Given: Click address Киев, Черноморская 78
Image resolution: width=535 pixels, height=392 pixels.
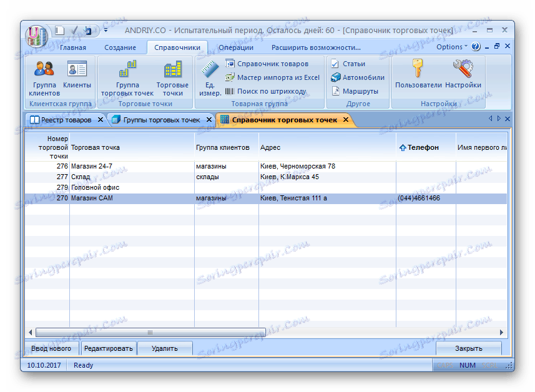Looking at the screenshot, I should [x=298, y=166].
